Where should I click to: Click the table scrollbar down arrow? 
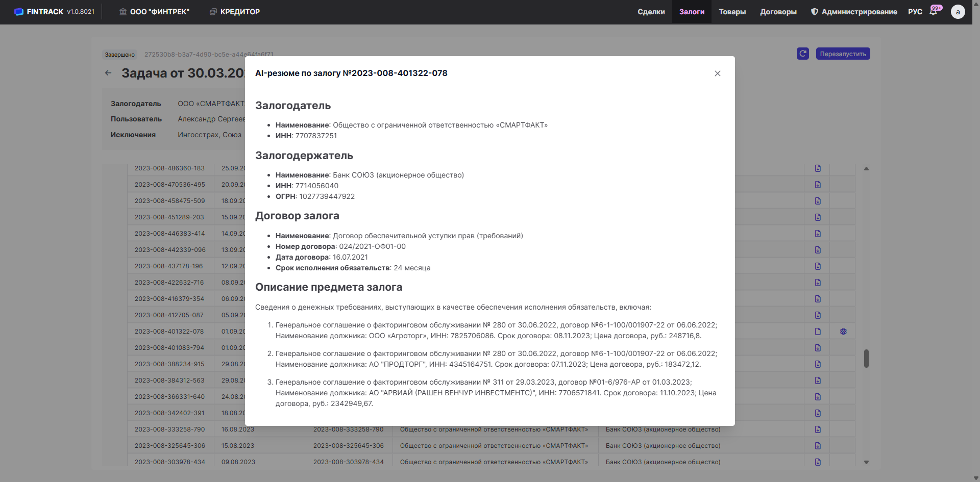866,462
